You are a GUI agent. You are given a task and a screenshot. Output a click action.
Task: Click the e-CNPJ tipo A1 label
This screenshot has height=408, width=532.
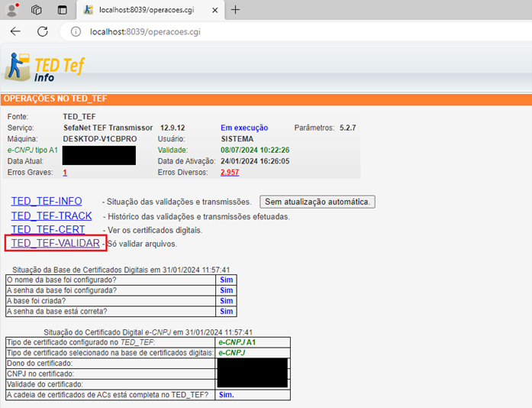pyautogui.click(x=33, y=151)
